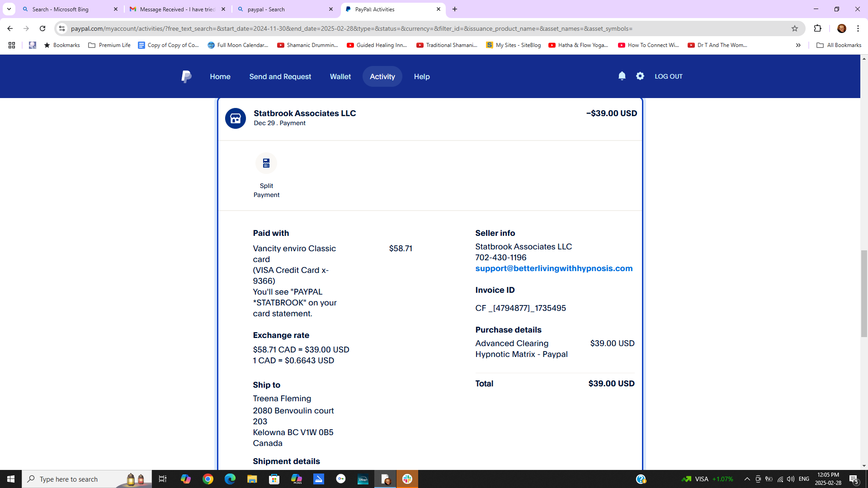The height and width of the screenshot is (488, 868).
Task: Open the tab search dropdown
Action: pyautogui.click(x=9, y=9)
